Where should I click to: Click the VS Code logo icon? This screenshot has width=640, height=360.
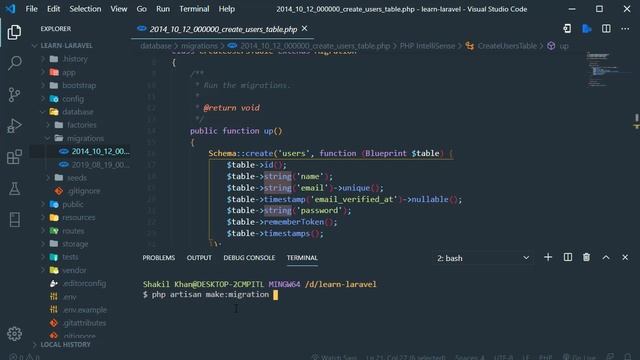click(x=10, y=9)
